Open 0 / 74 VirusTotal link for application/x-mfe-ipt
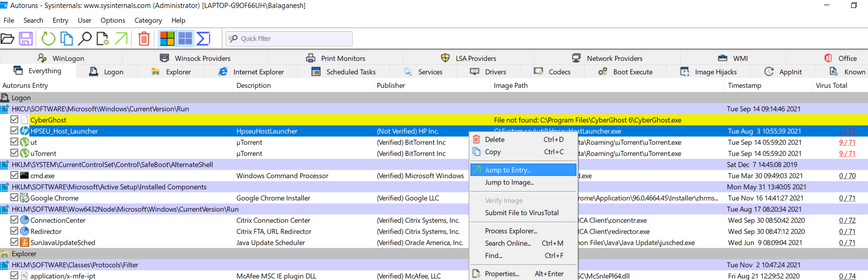This screenshot has width=868, height=280. click(x=847, y=276)
